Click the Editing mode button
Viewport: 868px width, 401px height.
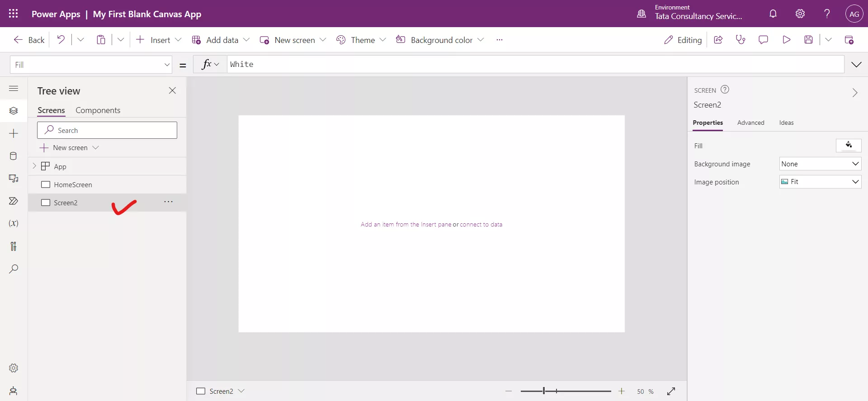click(683, 40)
